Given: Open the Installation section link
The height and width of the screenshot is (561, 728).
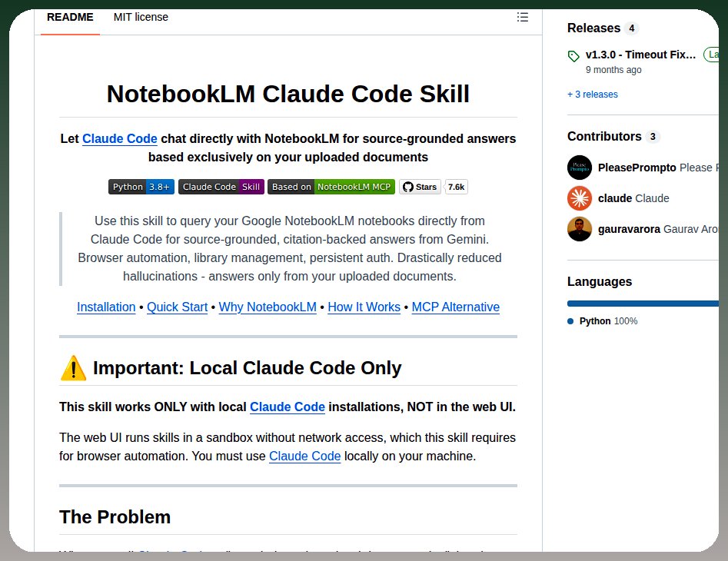Looking at the screenshot, I should (x=106, y=307).
